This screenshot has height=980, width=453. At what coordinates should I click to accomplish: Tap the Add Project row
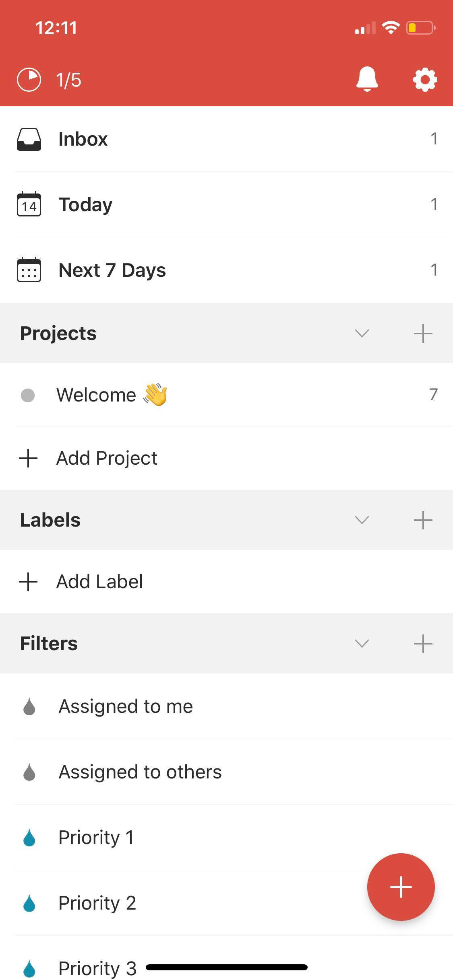tap(107, 458)
